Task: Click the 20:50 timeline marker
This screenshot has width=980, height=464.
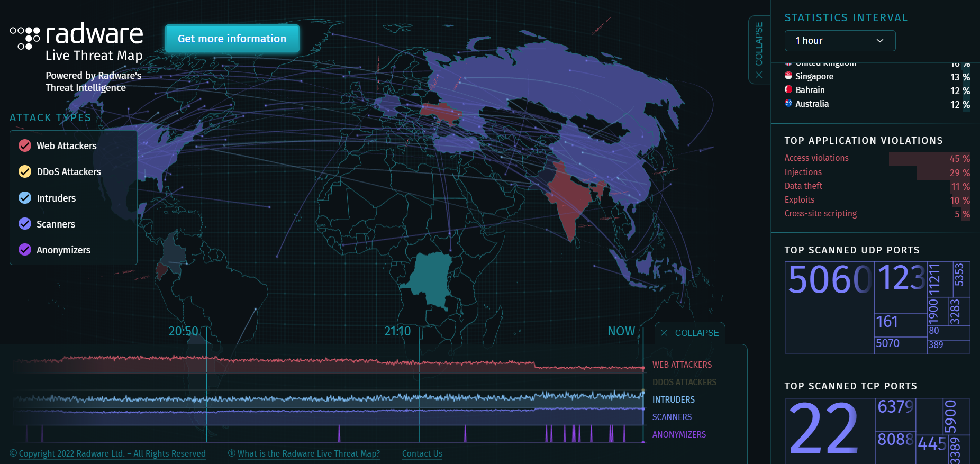Action: point(183,331)
